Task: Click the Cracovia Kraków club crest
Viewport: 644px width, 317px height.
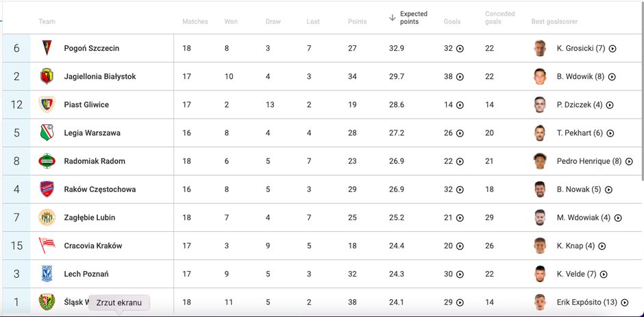Action: tap(47, 246)
